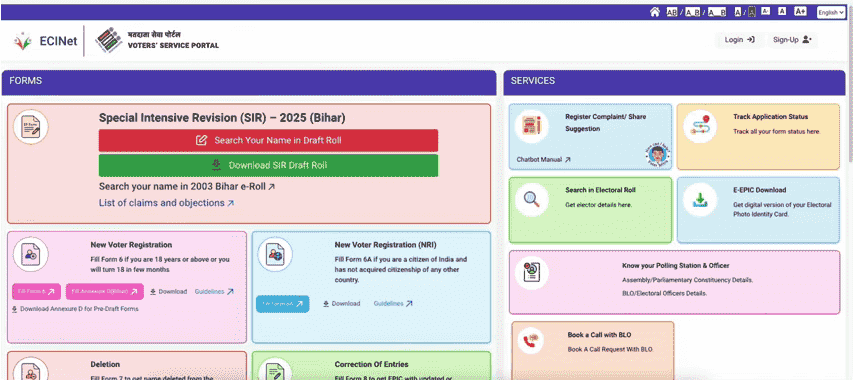Screen dimensions: 853x380
Task: Open List of claims and objections link
Action: (166, 203)
